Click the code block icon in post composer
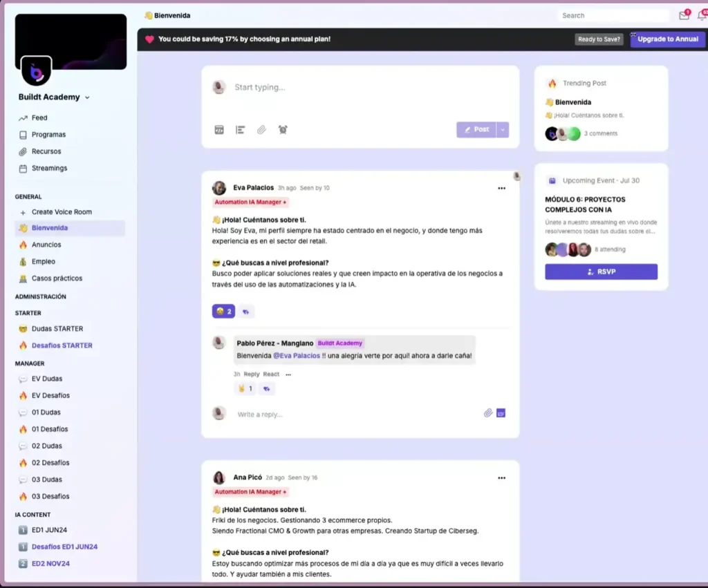708x588 pixels. (219, 129)
